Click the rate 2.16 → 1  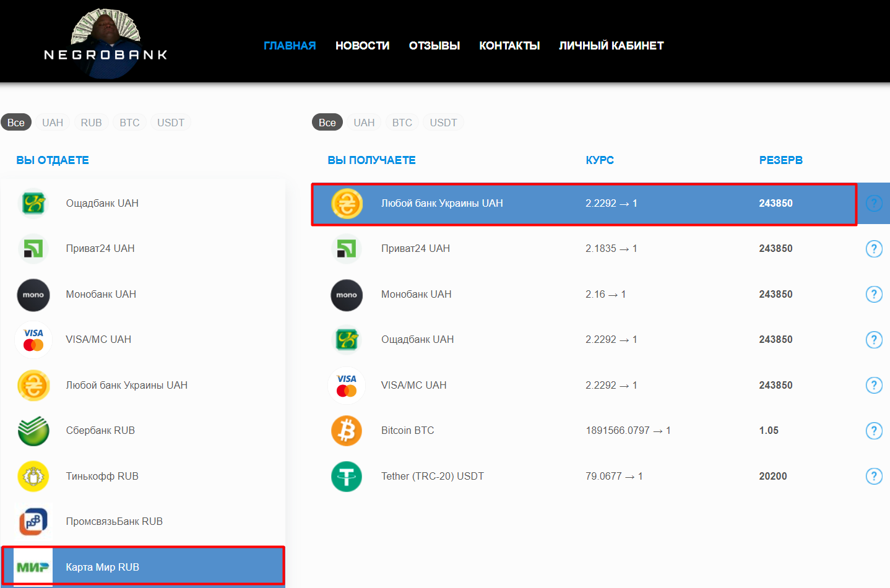(x=606, y=294)
